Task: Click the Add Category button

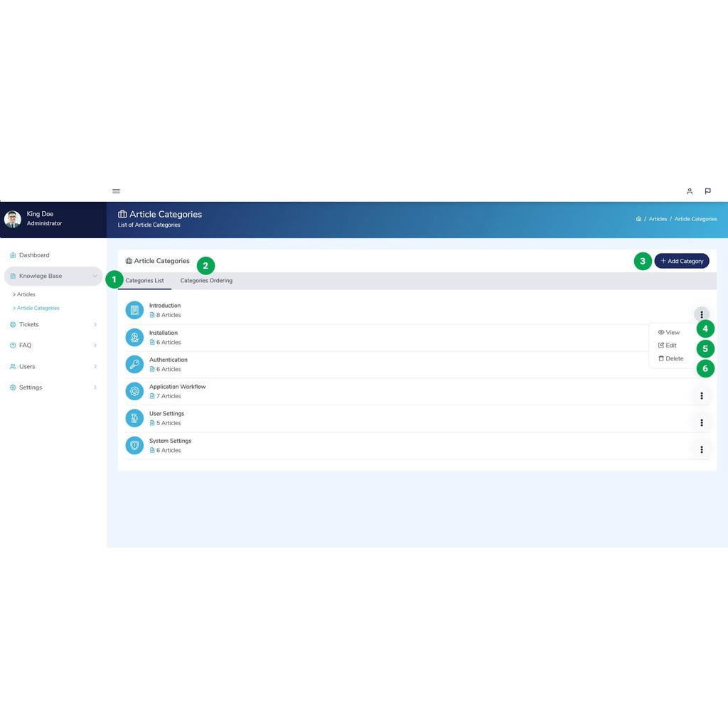Action: point(682,261)
